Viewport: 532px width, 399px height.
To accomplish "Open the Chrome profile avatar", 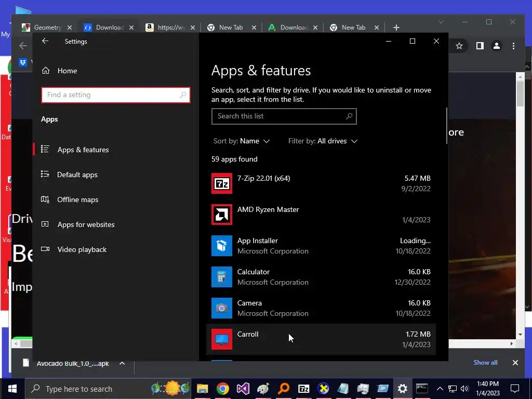I will (x=496, y=46).
